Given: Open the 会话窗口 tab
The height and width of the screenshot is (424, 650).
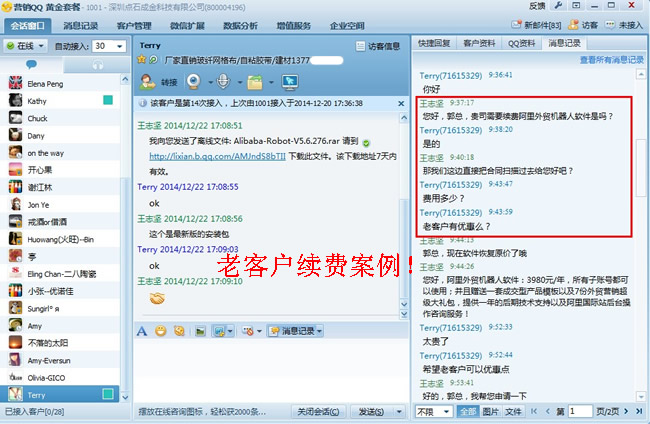Looking at the screenshot, I should click(x=28, y=26).
